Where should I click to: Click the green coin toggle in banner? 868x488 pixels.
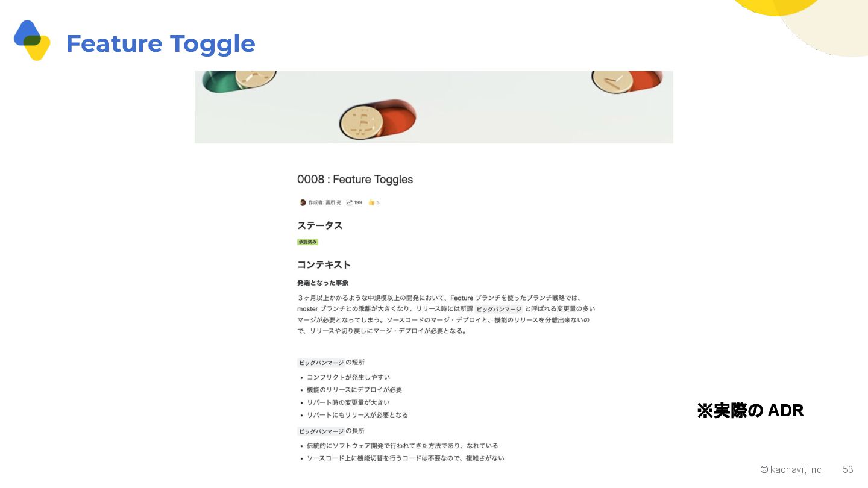click(x=239, y=81)
